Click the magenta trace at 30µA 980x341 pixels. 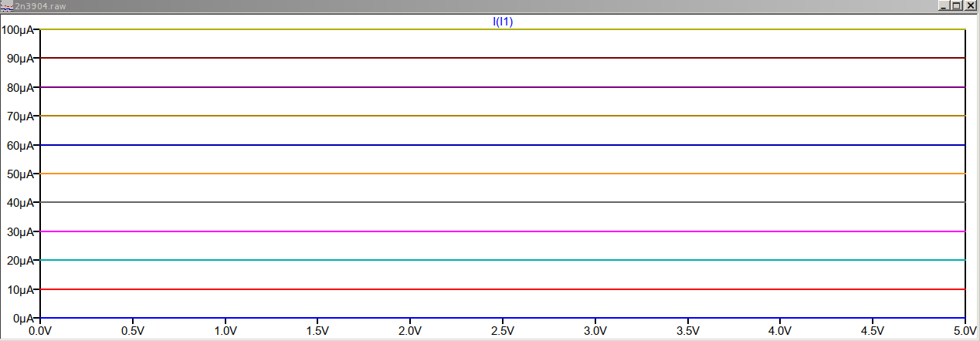503,231
